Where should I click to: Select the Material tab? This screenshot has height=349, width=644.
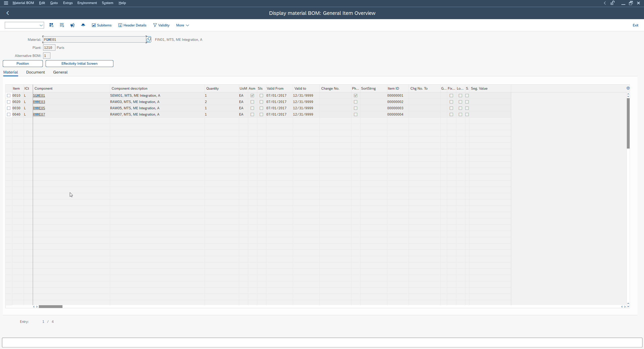click(x=11, y=72)
